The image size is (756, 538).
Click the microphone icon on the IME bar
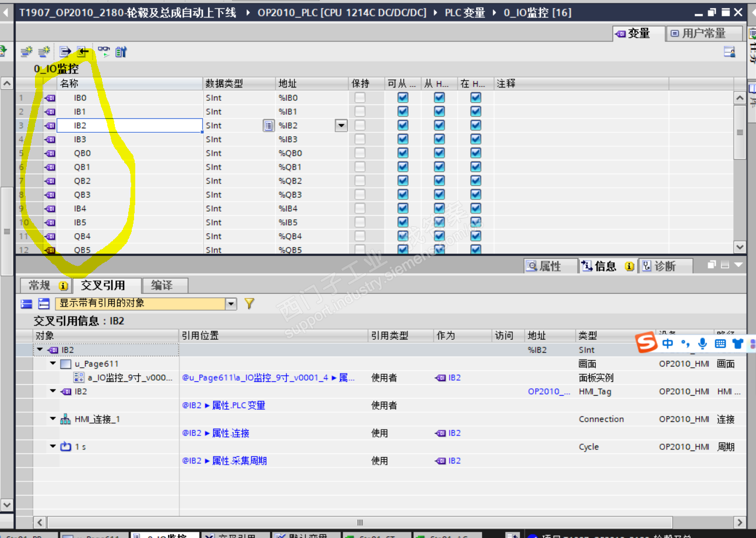(x=703, y=343)
